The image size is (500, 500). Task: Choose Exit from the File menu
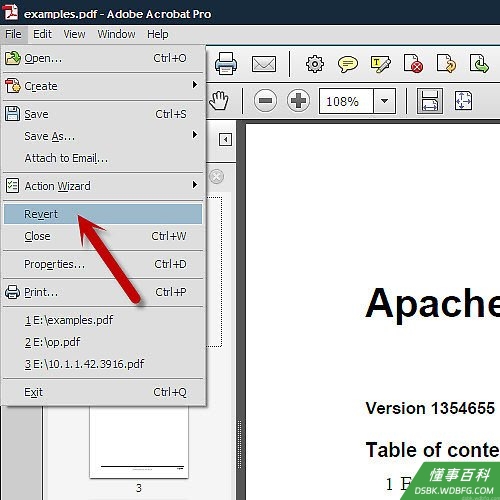(103, 392)
